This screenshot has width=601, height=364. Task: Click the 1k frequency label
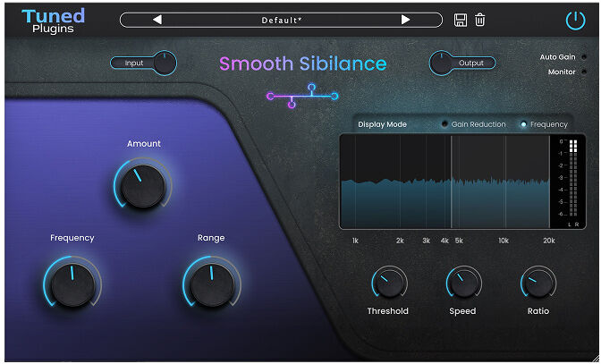[355, 241]
